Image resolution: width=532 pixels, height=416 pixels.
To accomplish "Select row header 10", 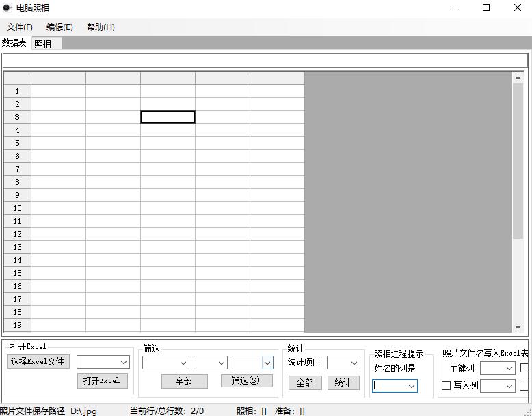I will point(17,208).
